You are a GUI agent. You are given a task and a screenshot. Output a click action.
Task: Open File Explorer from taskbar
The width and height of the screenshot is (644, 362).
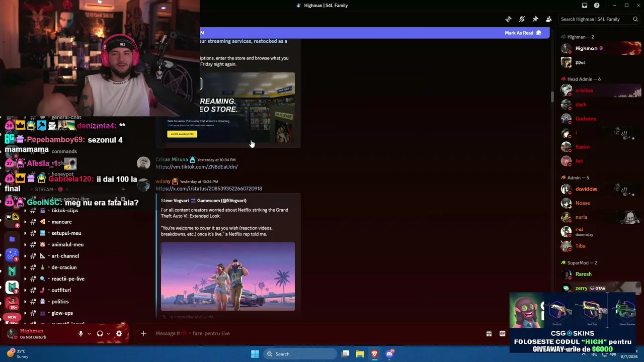[x=360, y=354]
